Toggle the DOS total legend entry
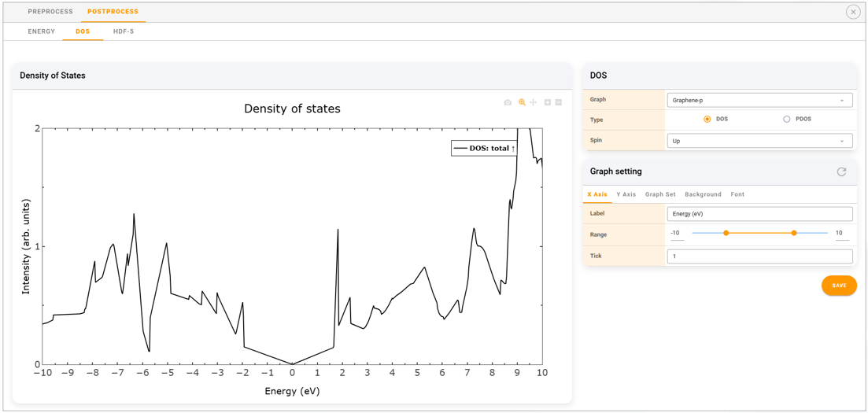 (484, 148)
